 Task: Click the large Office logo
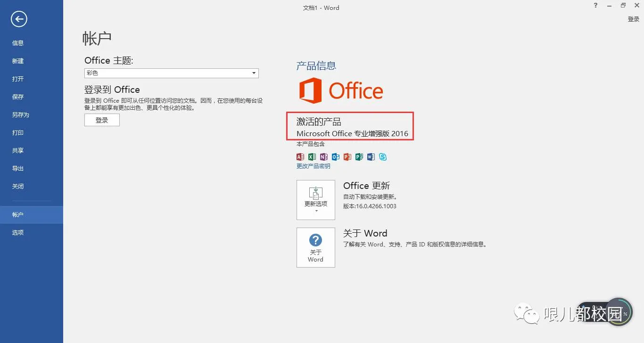[341, 90]
